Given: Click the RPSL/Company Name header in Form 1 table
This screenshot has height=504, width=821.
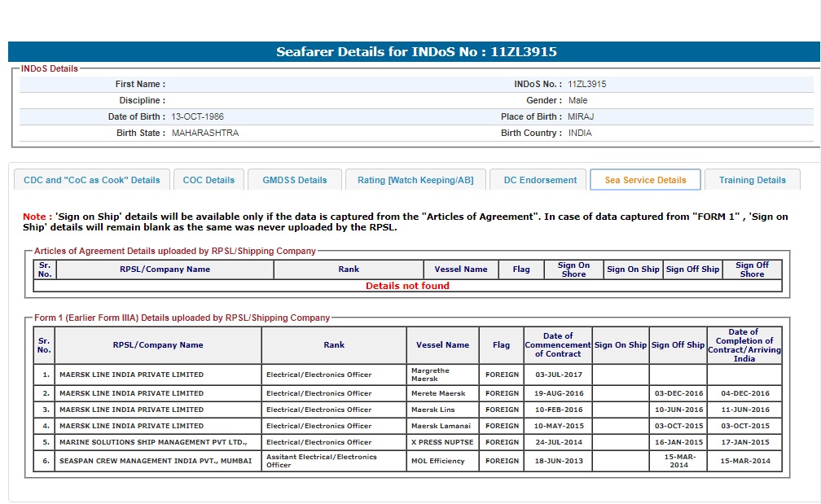Looking at the screenshot, I should pos(158,345).
